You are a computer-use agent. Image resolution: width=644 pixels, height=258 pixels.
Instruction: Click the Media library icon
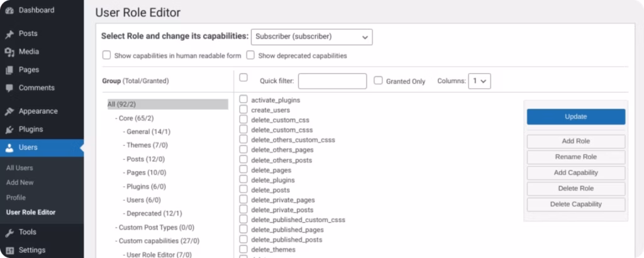pos(9,52)
